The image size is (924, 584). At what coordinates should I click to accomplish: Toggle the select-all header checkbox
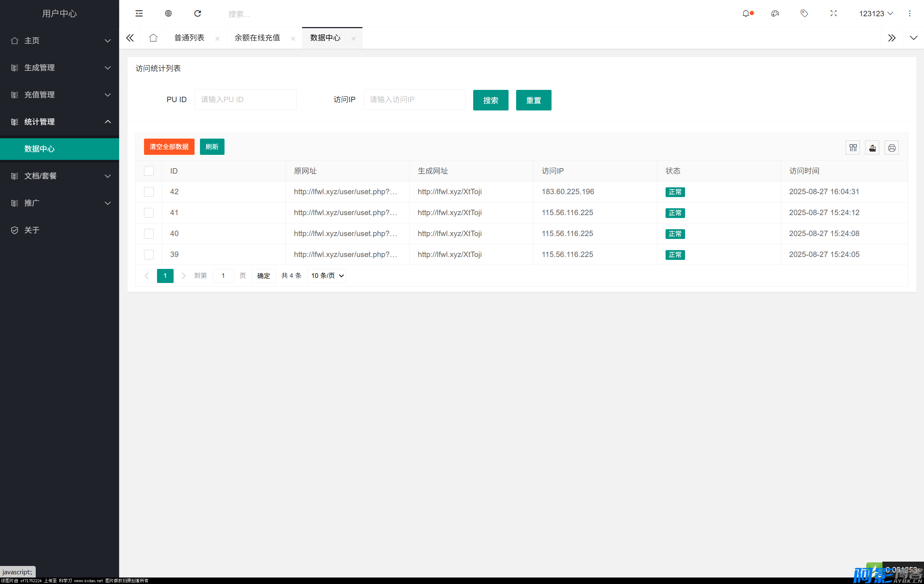[x=149, y=171]
